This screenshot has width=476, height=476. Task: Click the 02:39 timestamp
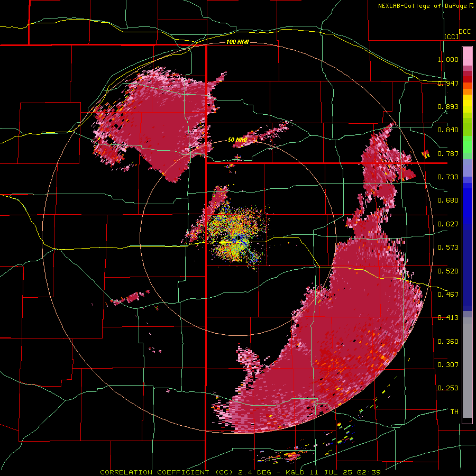coord(370,472)
